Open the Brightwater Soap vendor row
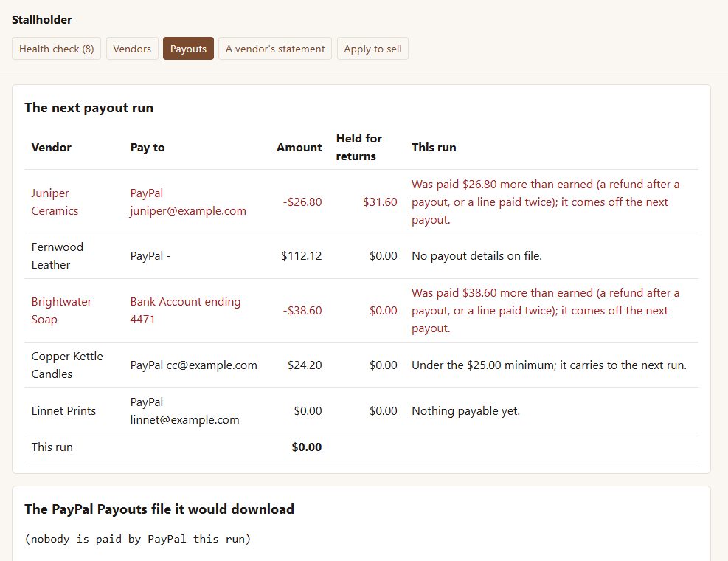 pyautogui.click(x=361, y=311)
